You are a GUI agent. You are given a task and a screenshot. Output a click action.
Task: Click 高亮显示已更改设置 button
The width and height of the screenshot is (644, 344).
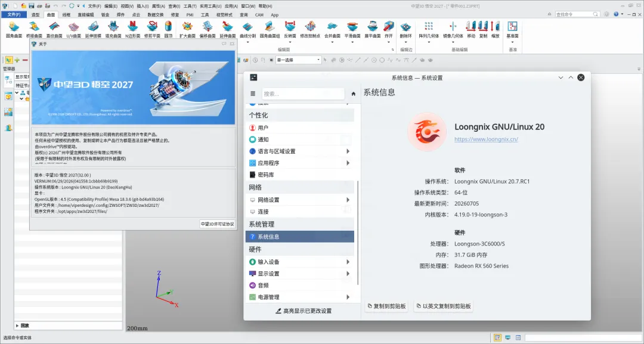click(303, 311)
